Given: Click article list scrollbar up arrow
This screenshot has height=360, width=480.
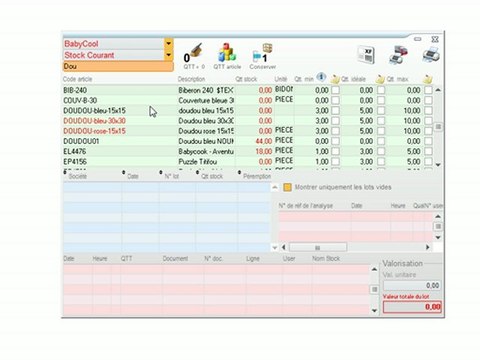Looking at the screenshot, I should [438, 90].
